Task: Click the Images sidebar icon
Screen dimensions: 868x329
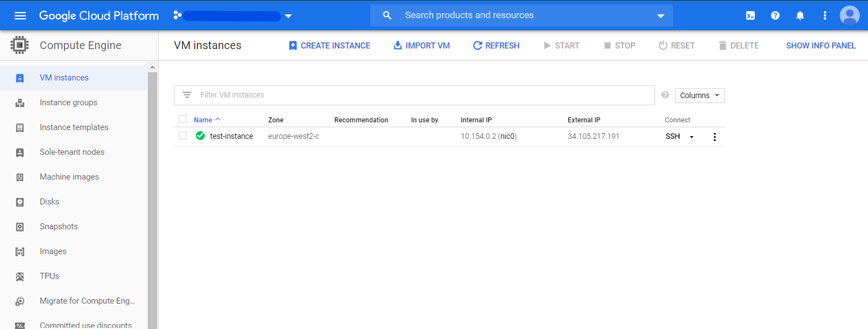Action: [20, 252]
